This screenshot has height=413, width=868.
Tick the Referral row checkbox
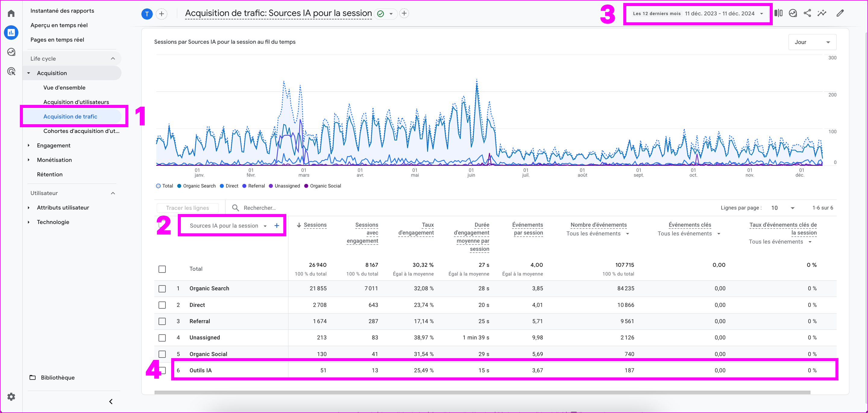click(162, 321)
